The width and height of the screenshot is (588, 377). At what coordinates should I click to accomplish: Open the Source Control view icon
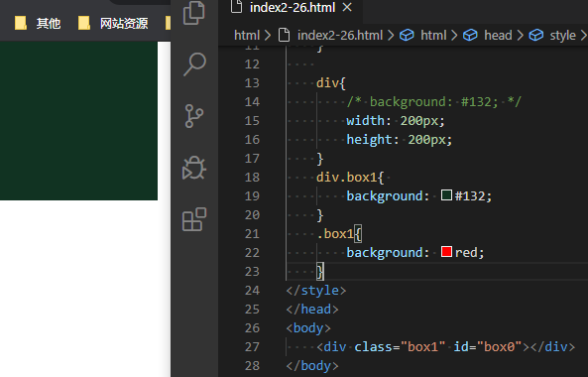[x=194, y=116]
